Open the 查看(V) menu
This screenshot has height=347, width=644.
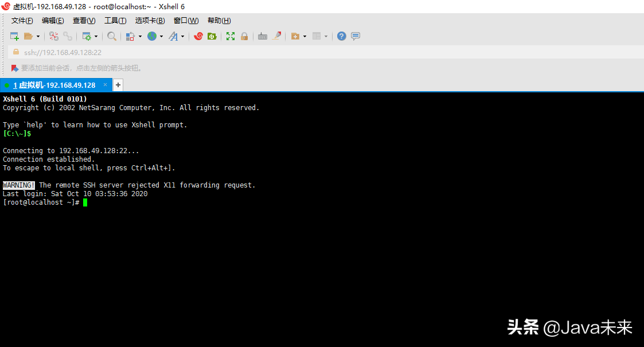pos(84,21)
